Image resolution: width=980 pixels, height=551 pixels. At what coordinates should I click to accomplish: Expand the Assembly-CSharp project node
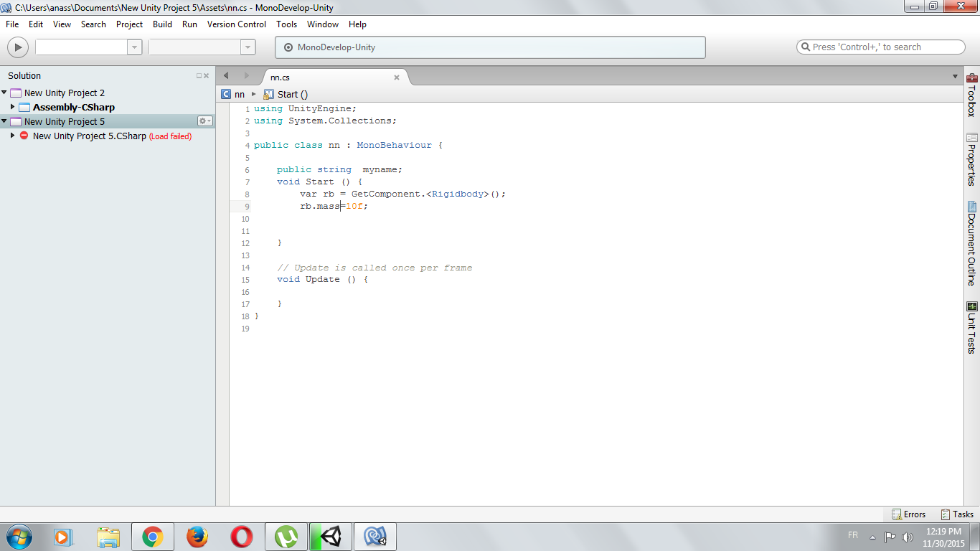tap(13, 107)
